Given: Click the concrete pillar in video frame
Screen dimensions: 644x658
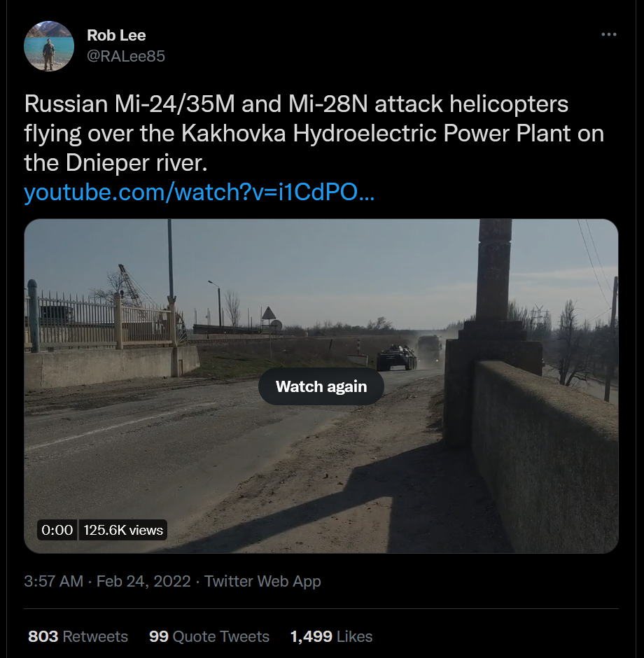Looking at the screenshot, I should [x=494, y=280].
